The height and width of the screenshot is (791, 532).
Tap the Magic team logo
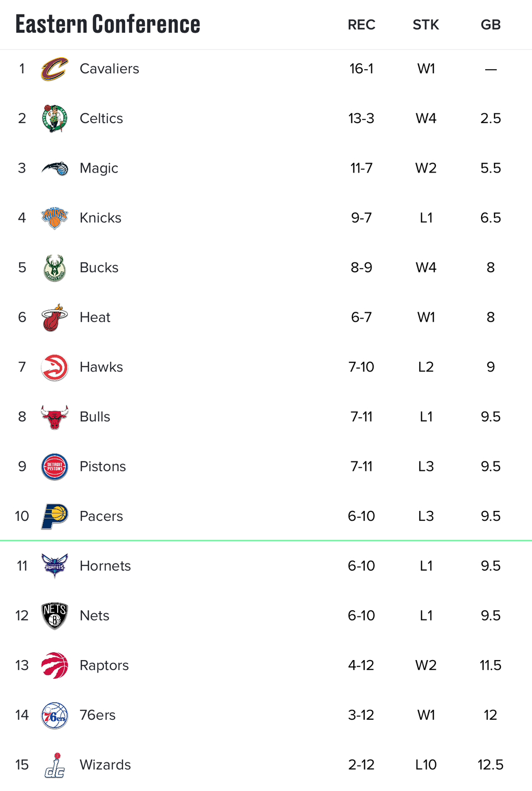55,168
